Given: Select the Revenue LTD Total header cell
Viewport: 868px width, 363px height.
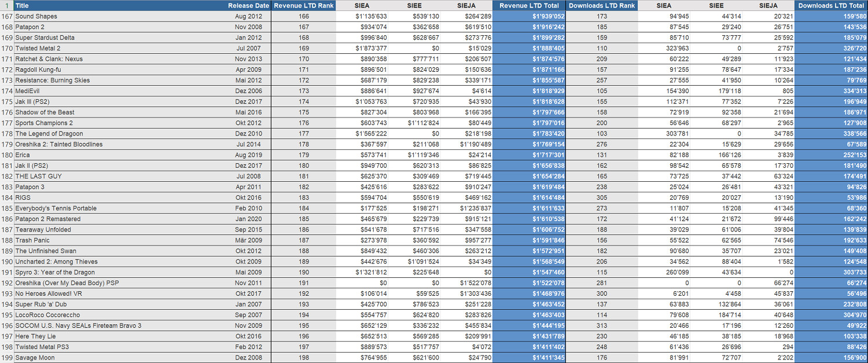Looking at the screenshot, I should click(x=529, y=5).
